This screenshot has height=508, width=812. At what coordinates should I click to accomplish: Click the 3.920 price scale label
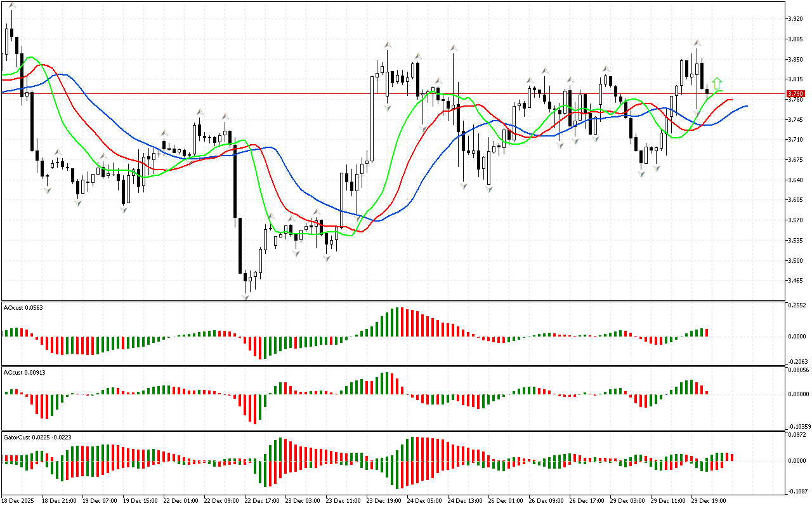coord(795,19)
